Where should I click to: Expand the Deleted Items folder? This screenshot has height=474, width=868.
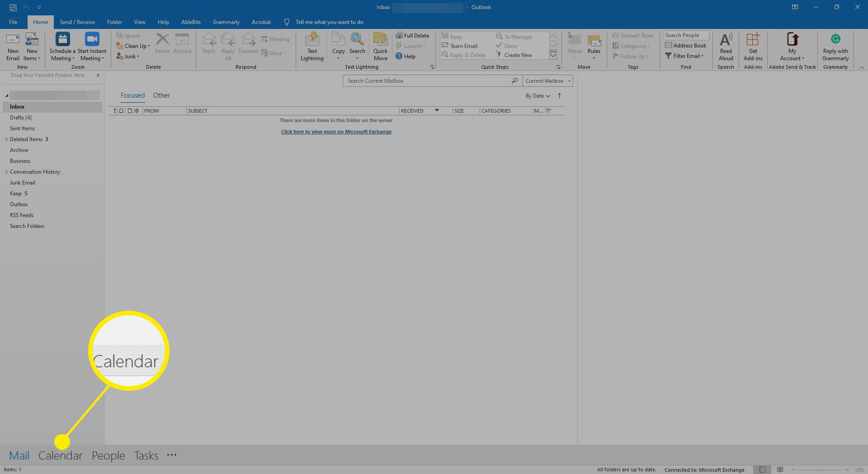(x=7, y=139)
